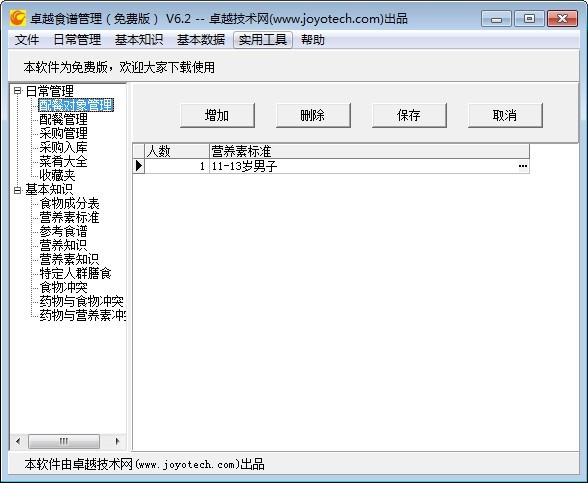Select 采购管理 in the tree
588x483 pixels.
tap(63, 133)
